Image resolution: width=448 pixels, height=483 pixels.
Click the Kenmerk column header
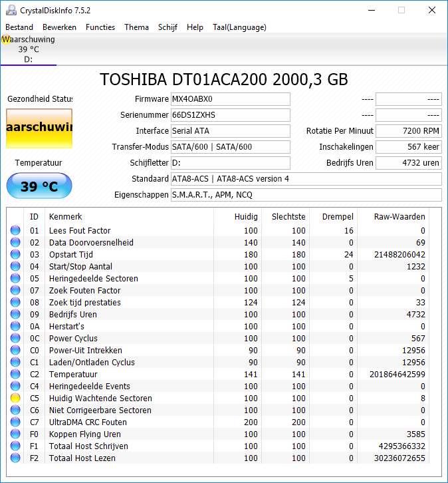[129, 216]
